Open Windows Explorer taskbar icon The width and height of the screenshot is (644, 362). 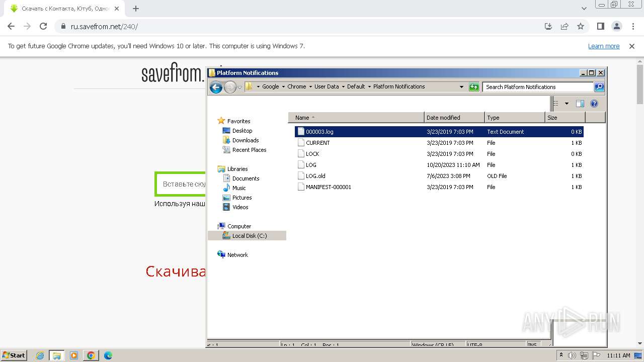coord(57,355)
